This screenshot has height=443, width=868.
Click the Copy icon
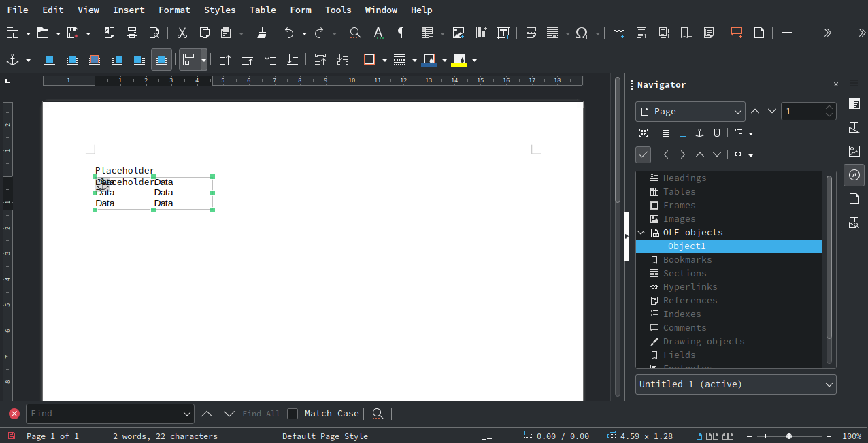point(204,33)
